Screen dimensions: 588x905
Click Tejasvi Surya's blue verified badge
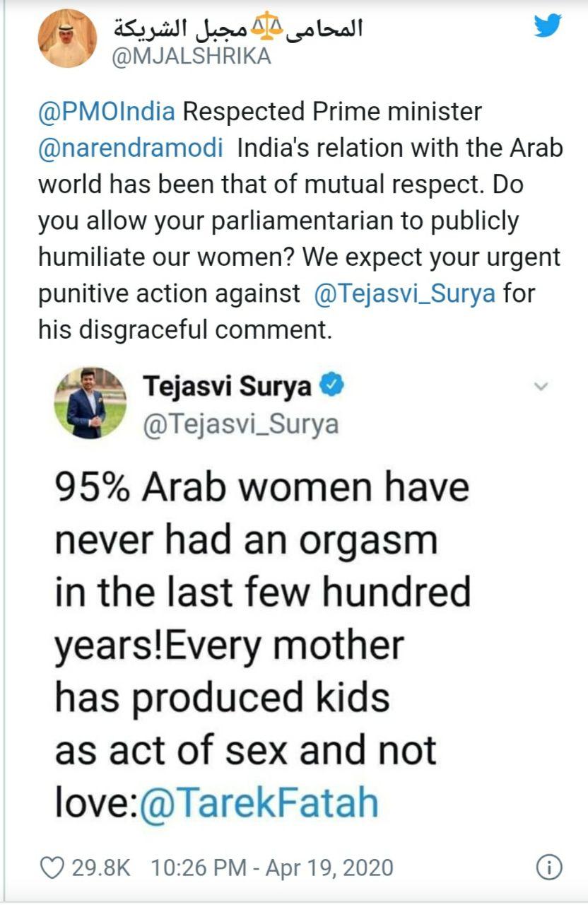331,386
